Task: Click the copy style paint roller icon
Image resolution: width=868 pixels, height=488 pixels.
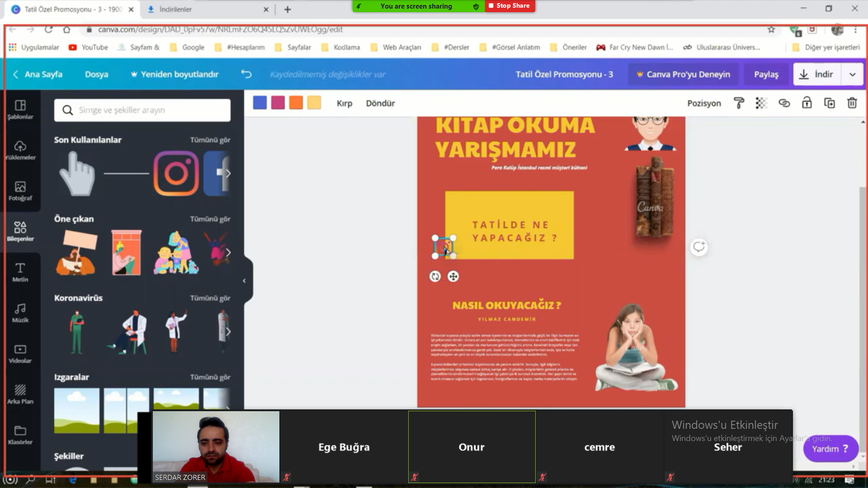Action: (x=739, y=103)
